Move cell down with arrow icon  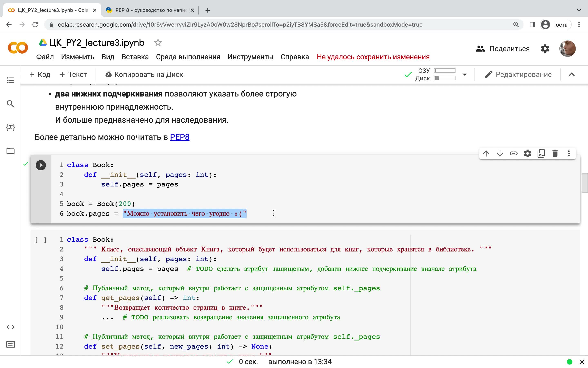(x=500, y=154)
